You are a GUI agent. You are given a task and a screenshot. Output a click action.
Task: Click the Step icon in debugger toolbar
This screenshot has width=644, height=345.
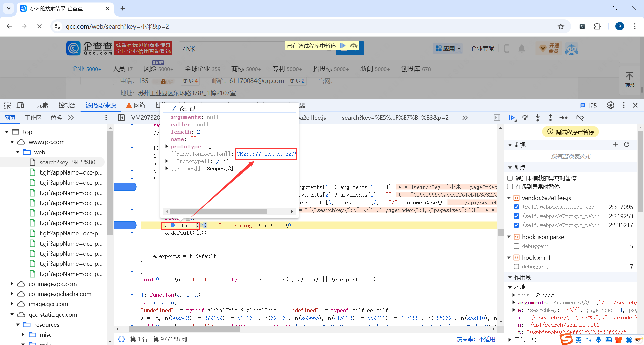pos(563,118)
